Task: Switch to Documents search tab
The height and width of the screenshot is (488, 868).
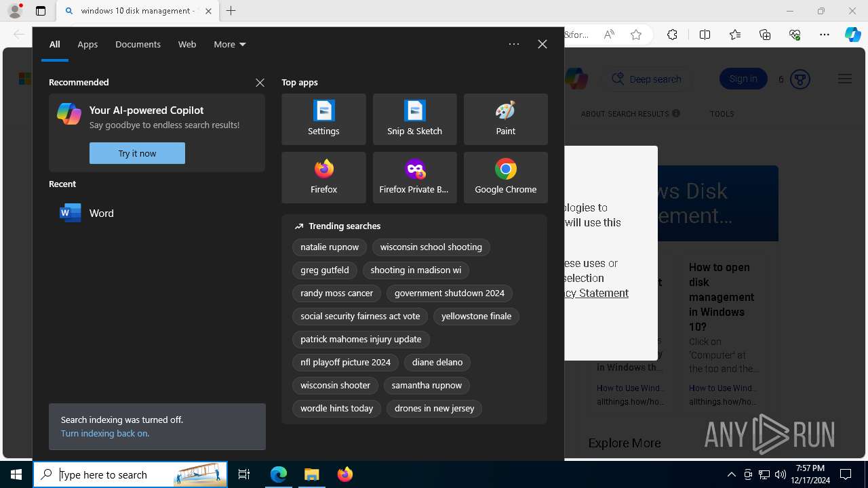Action: pyautogui.click(x=138, y=44)
